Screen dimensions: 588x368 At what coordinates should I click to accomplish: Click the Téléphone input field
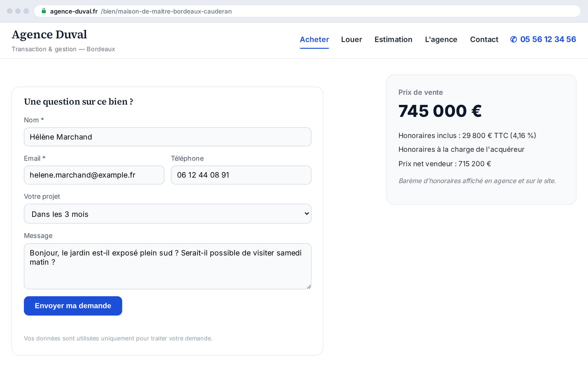pos(241,175)
